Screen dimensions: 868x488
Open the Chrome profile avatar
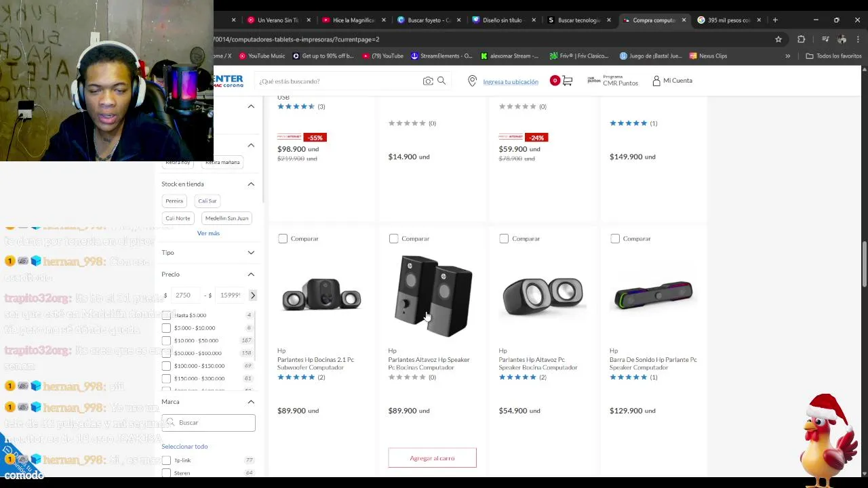point(842,39)
